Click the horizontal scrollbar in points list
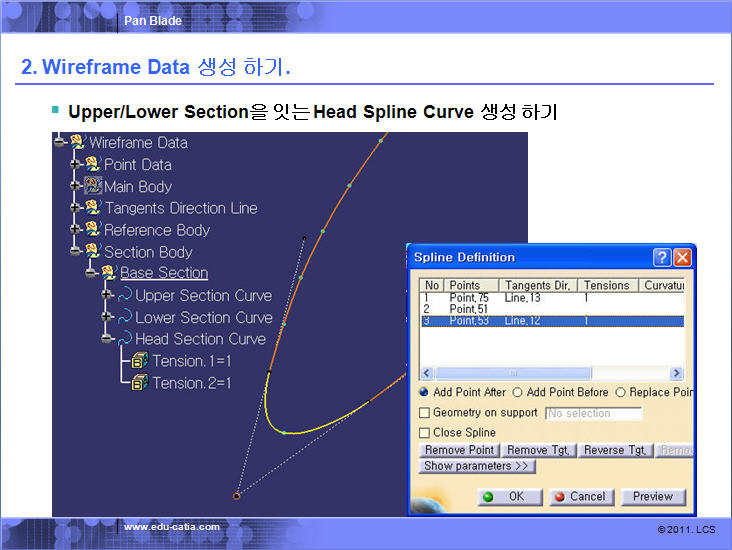Viewport: 732px width, 550px height. [x=548, y=373]
